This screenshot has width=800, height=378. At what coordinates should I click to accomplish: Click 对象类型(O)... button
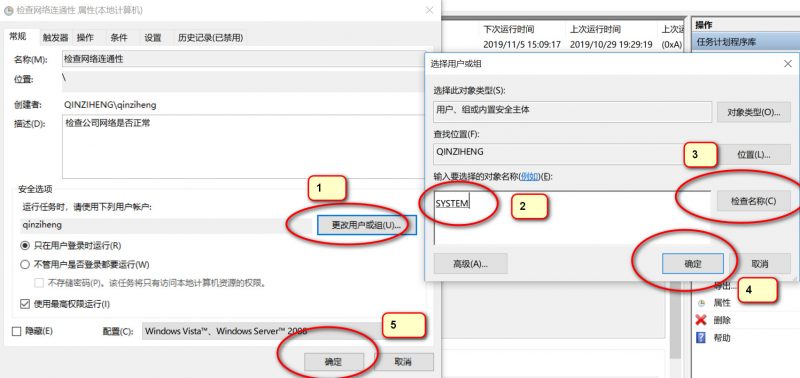(x=754, y=112)
